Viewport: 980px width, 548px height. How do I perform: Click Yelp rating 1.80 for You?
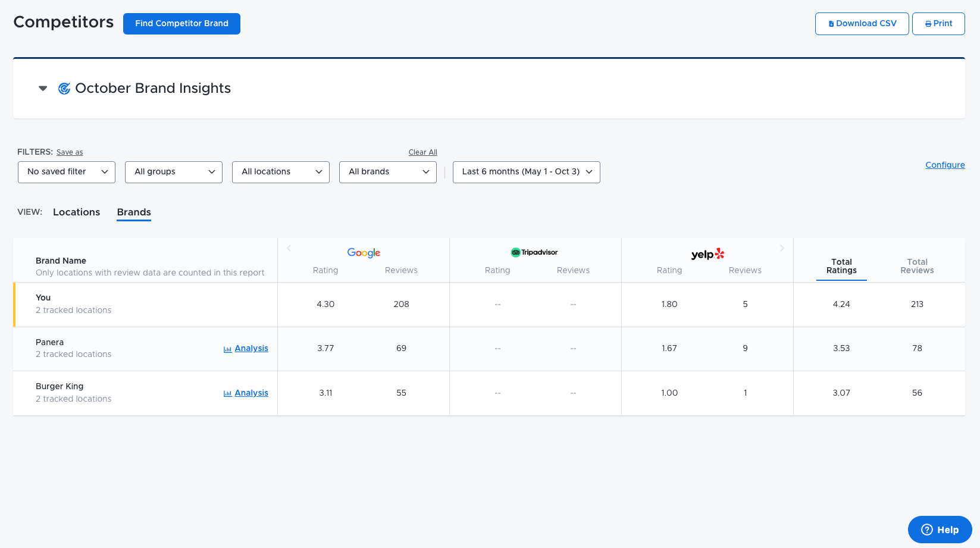click(x=669, y=304)
